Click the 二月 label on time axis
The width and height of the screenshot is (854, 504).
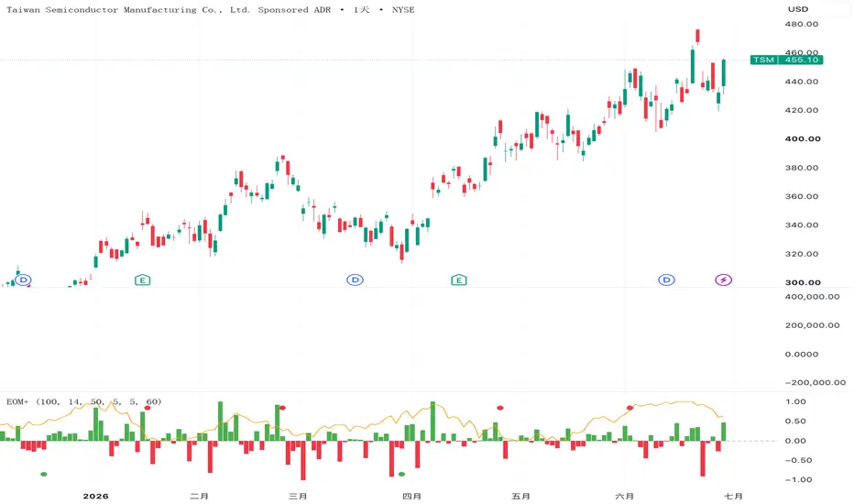point(200,497)
